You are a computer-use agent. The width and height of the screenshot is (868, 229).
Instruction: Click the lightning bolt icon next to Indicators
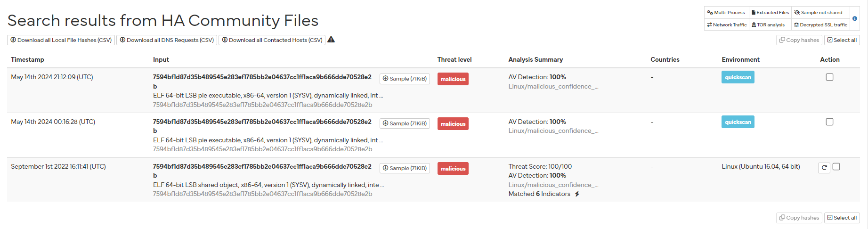pyautogui.click(x=577, y=194)
